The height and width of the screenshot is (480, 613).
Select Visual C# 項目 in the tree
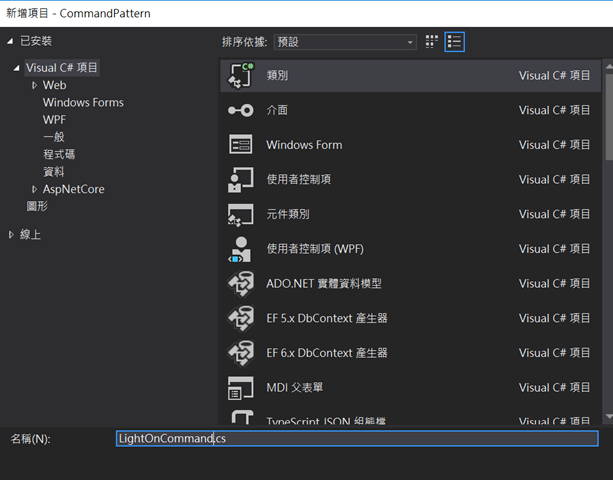click(62, 68)
